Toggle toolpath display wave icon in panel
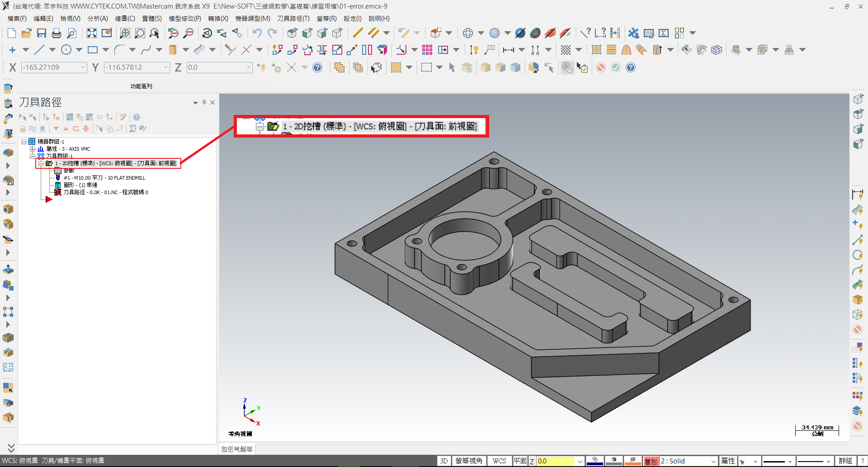868x467 pixels. click(x=33, y=129)
